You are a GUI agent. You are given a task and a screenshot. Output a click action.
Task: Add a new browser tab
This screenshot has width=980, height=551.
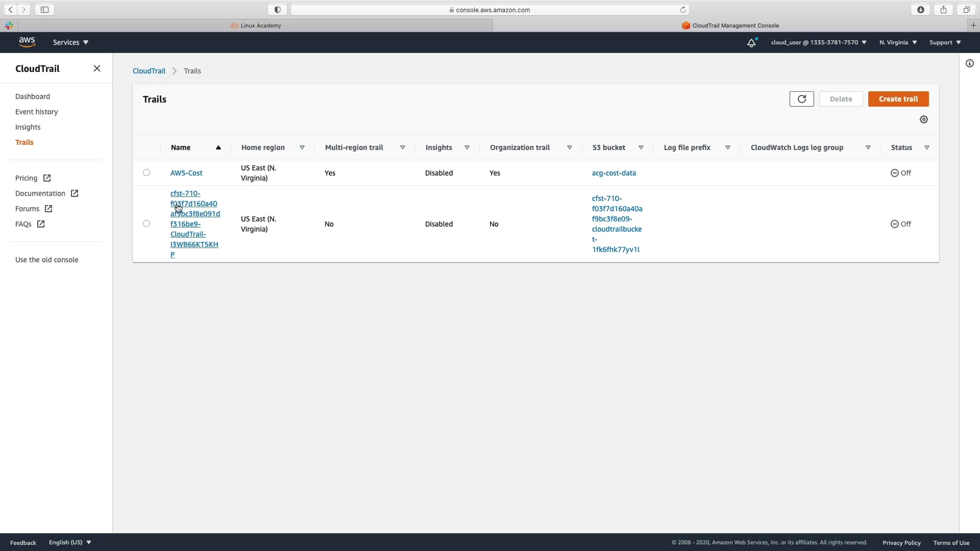(x=973, y=25)
